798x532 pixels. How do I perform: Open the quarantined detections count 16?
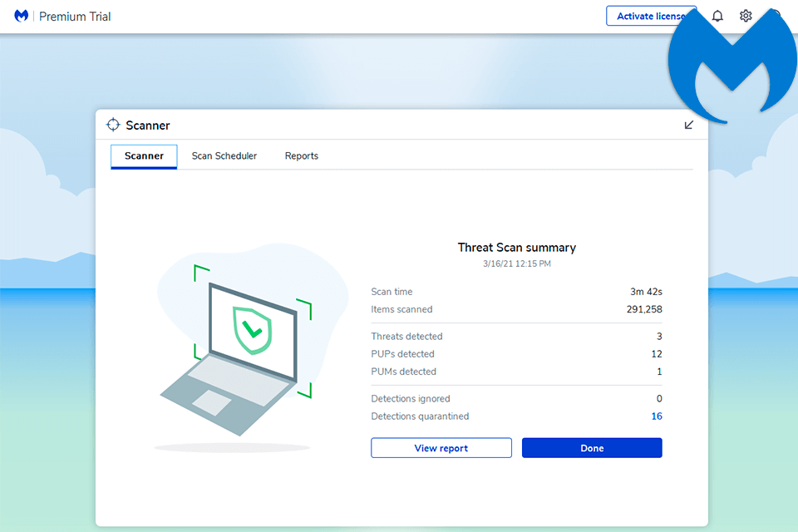click(657, 416)
